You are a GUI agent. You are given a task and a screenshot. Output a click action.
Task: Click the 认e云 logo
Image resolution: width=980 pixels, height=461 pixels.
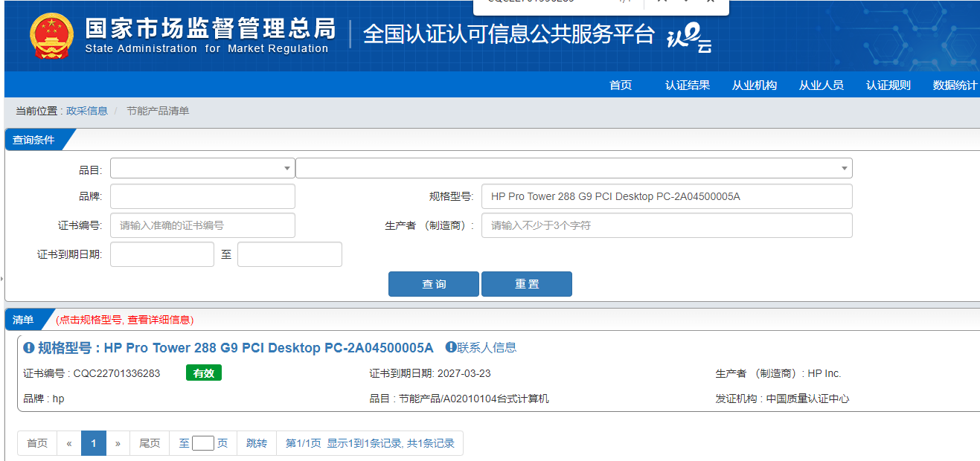(x=689, y=38)
